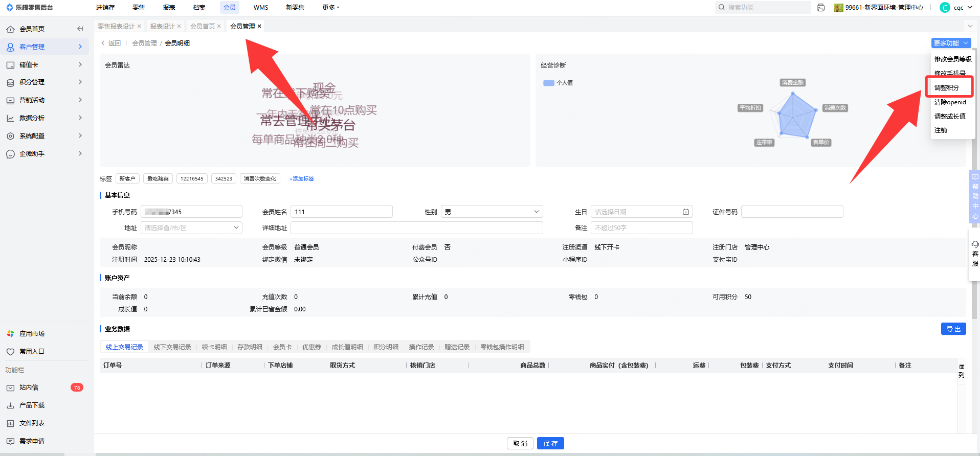
Task: Open 常用入口 heart icon
Action: click(10, 352)
